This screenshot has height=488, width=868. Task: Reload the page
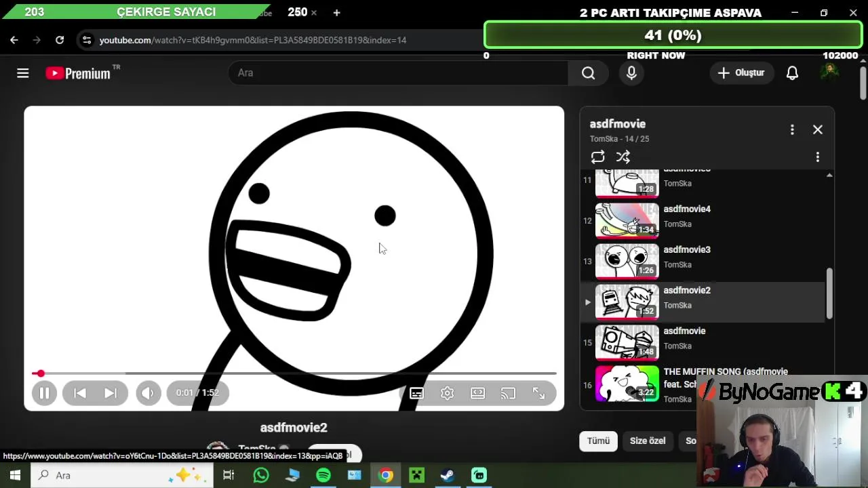tap(60, 40)
